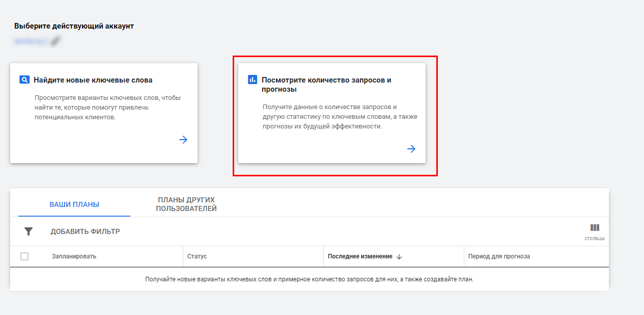The width and height of the screenshot is (644, 315).
Task: Switch to the 'ВАШИ ПЛАНЫ' tab
Action: point(74,204)
